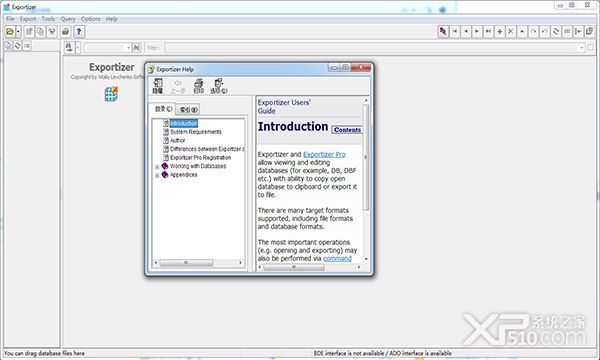Screen dimensions: 600x360
Task: Toggle the checkbox right of Filter field
Action: pos(590,47)
